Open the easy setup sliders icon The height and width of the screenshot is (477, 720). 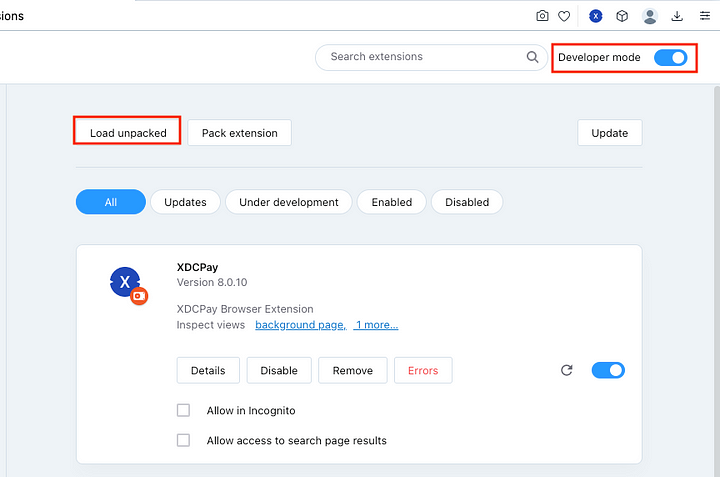click(x=705, y=16)
